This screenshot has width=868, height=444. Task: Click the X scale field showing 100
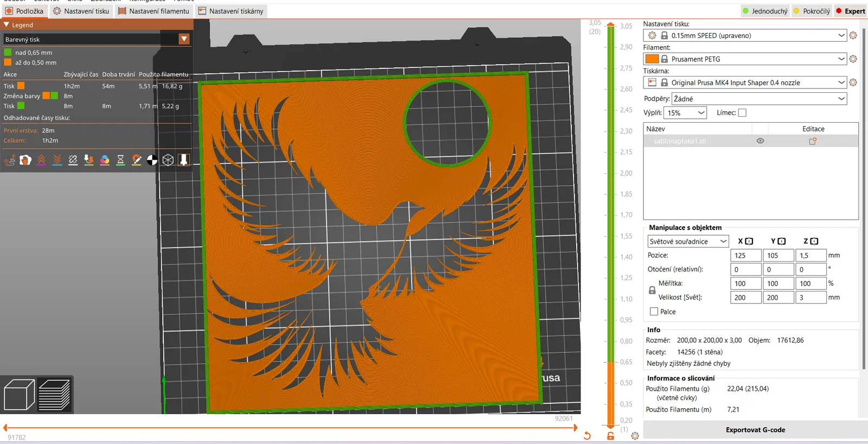tap(746, 283)
